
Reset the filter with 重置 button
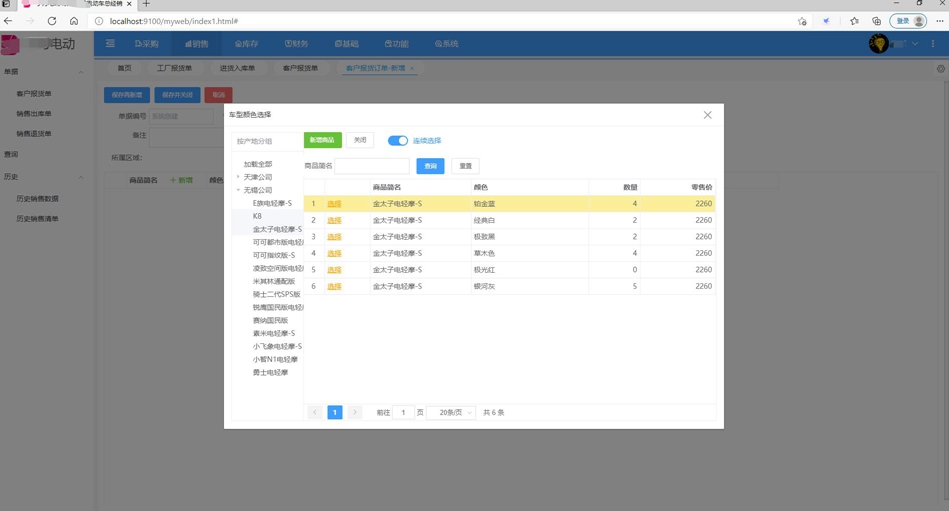[x=465, y=166]
